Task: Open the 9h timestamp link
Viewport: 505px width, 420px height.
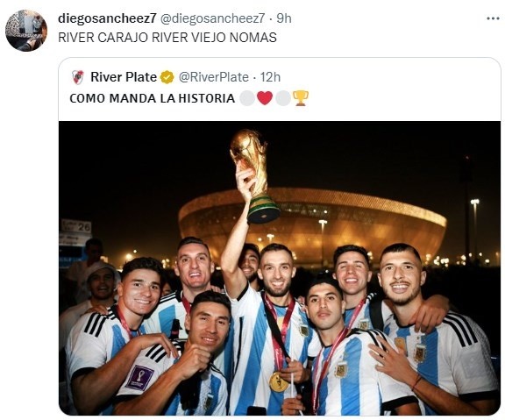Action: pos(284,18)
